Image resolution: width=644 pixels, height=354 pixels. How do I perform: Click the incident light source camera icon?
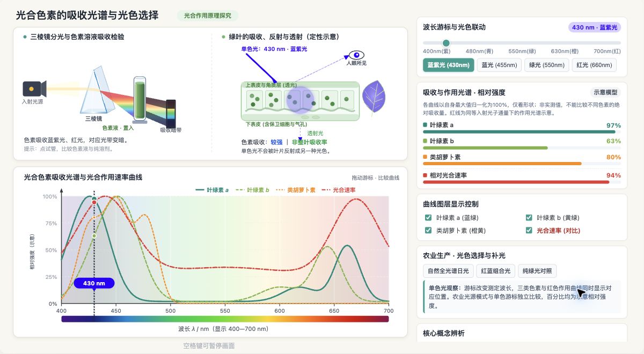point(34,88)
